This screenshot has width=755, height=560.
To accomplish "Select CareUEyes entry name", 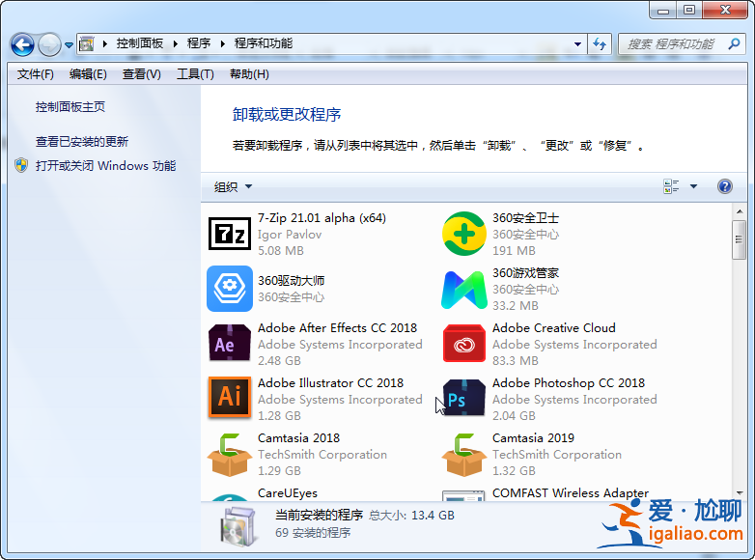I will pyautogui.click(x=288, y=493).
